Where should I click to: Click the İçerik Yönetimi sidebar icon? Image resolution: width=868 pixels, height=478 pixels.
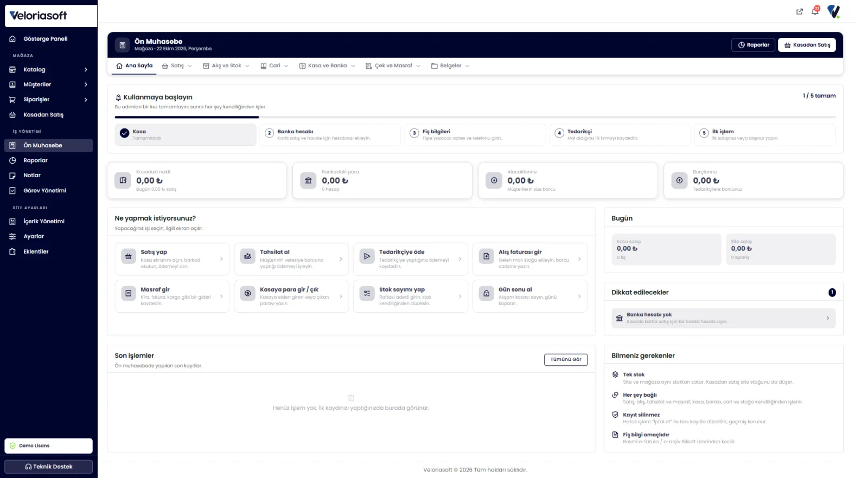(x=12, y=221)
